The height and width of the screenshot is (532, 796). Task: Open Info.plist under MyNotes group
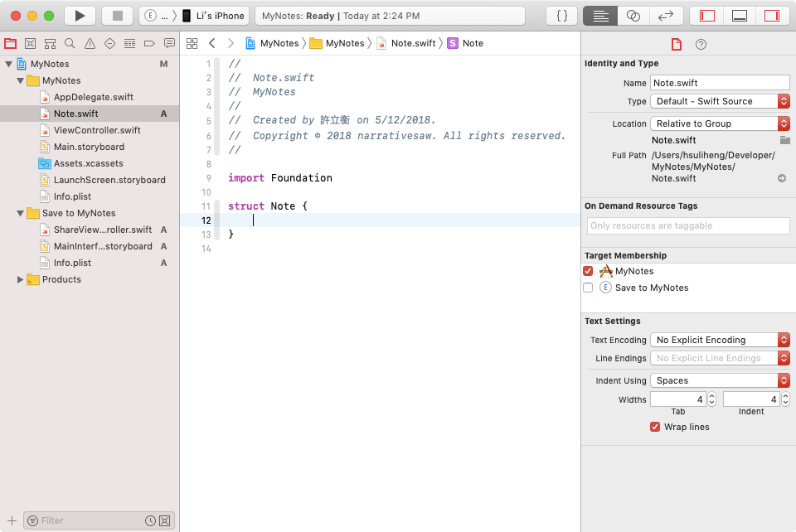point(72,196)
